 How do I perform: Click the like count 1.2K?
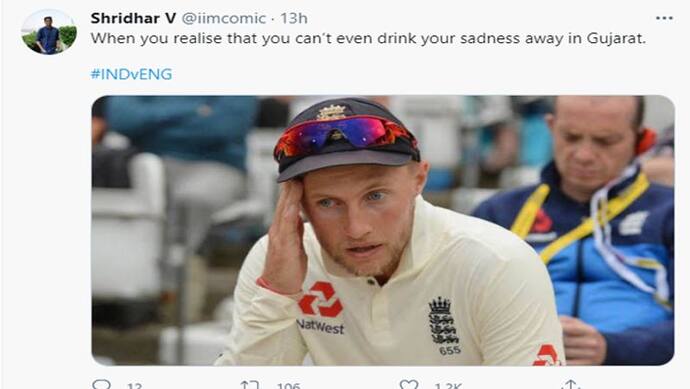448,385
